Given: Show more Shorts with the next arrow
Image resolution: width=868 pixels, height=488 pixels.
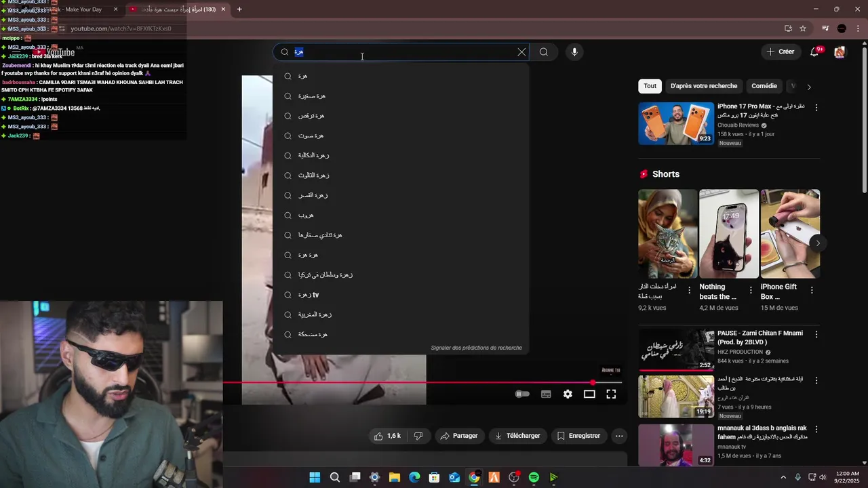Looking at the screenshot, I should 817,243.
